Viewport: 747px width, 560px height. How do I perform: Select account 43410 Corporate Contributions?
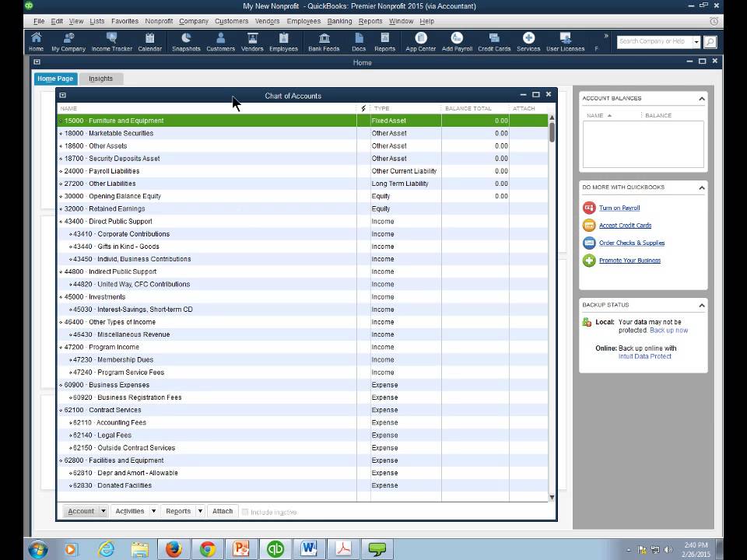[303, 234]
